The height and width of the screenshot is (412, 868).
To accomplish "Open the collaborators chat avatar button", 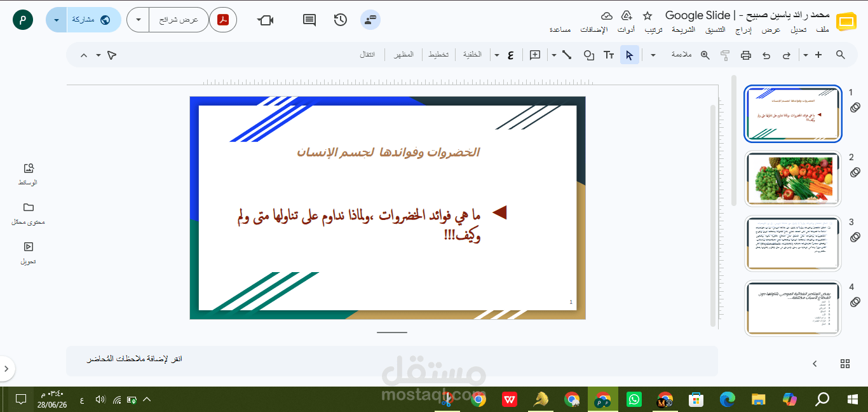I will [x=370, y=20].
